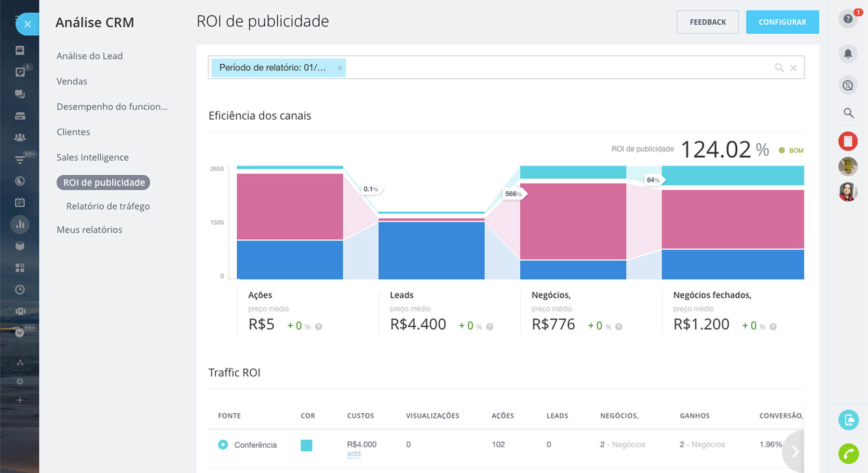Expand the sidebar add plus icon
Image resolution: width=868 pixels, height=473 pixels.
click(x=20, y=400)
